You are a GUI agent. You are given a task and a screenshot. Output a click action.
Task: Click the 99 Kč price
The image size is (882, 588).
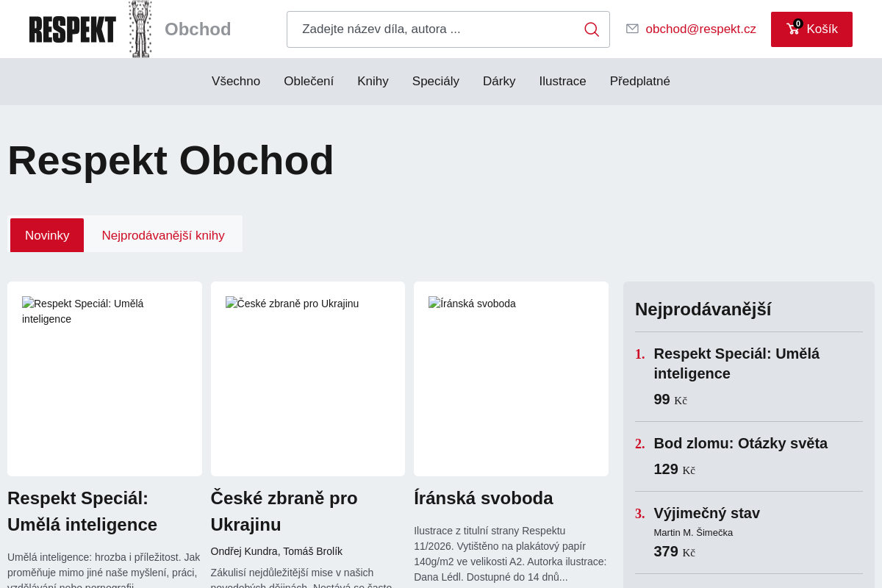(x=670, y=399)
